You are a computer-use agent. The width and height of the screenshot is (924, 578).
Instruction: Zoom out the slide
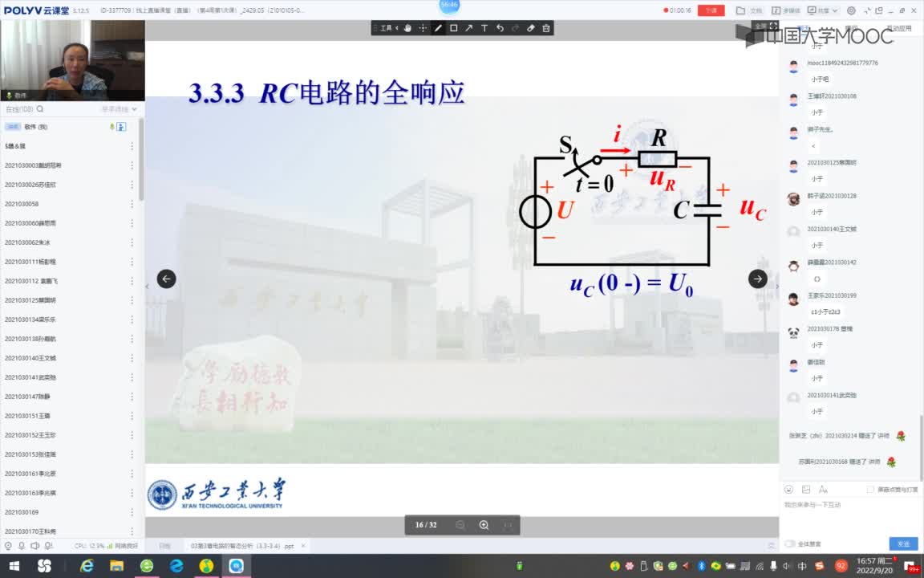460,525
